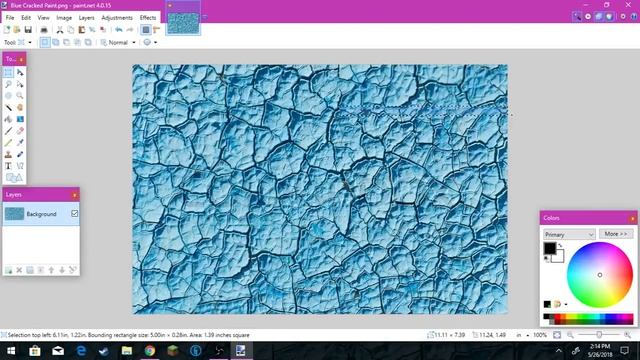This screenshot has width=640, height=360.
Task: Open the Image menu
Action: [64, 18]
